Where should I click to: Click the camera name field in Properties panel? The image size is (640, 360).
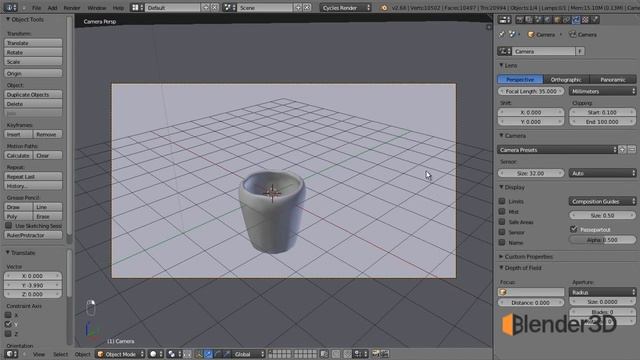coord(543,51)
